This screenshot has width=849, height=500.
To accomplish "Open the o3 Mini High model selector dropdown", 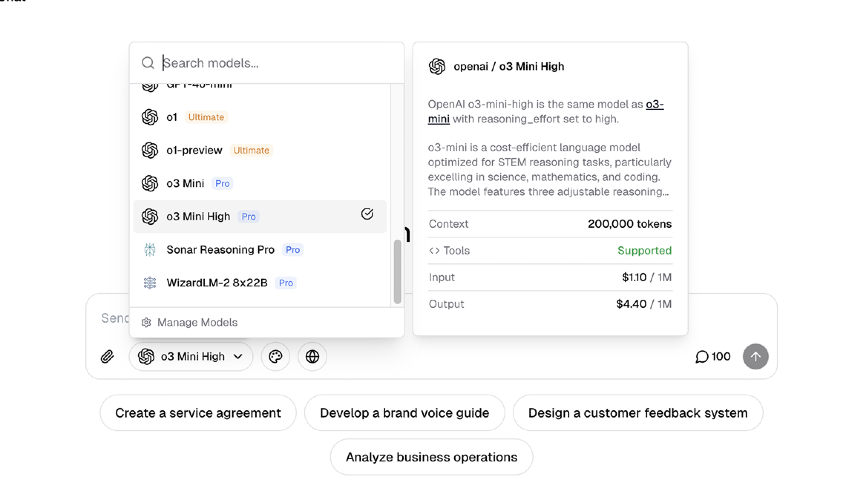I will coord(191,356).
